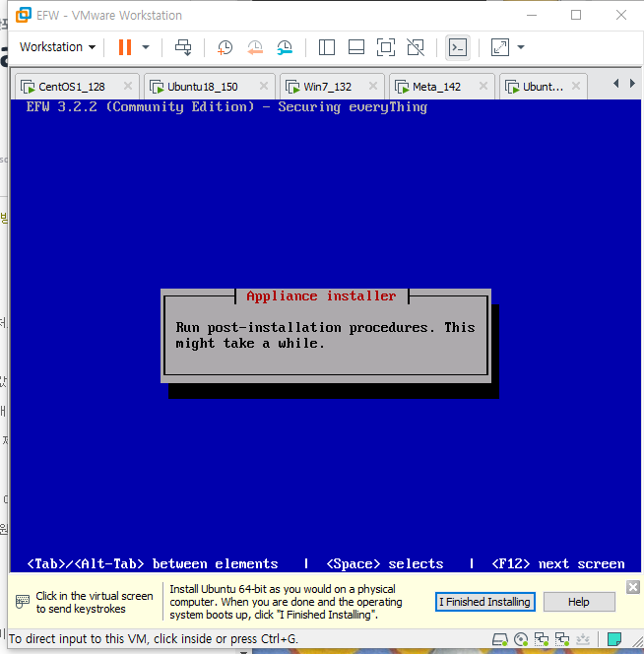This screenshot has height=654, width=644.
Task: Click the '<Space> selects' hint text
Action: click(385, 564)
